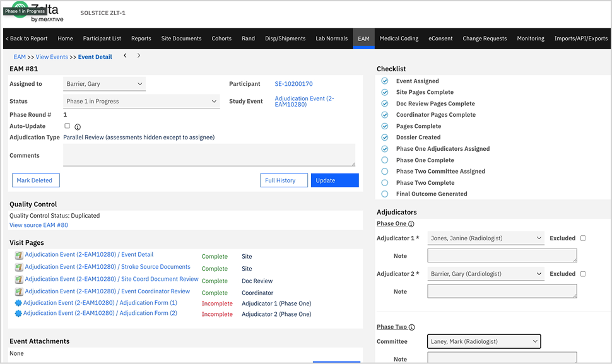Screen dimensions: 612x364
Task: Check Excluded for Adjudicator 1
Action: (582, 238)
